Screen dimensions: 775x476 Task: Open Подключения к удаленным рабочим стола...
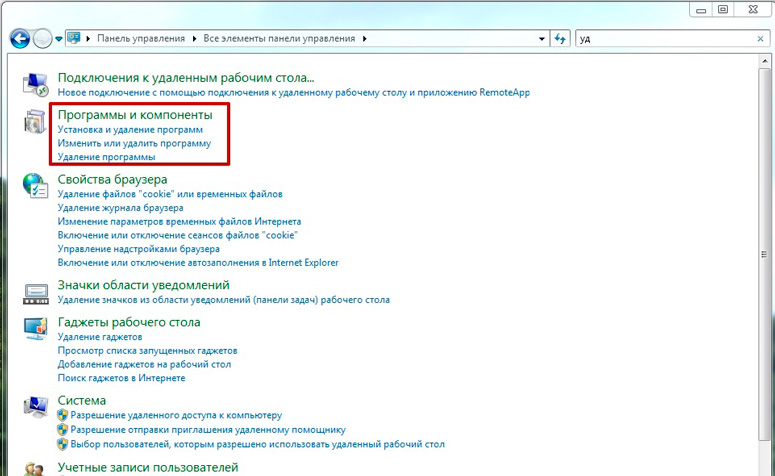(x=186, y=78)
